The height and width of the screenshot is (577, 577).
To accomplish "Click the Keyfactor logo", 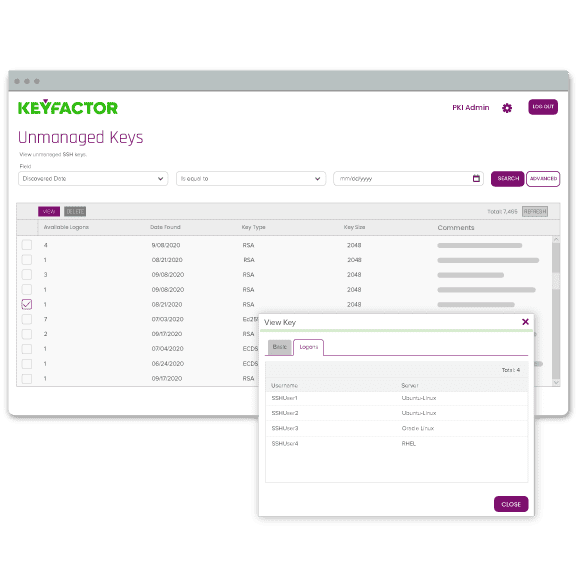I will [x=68, y=107].
